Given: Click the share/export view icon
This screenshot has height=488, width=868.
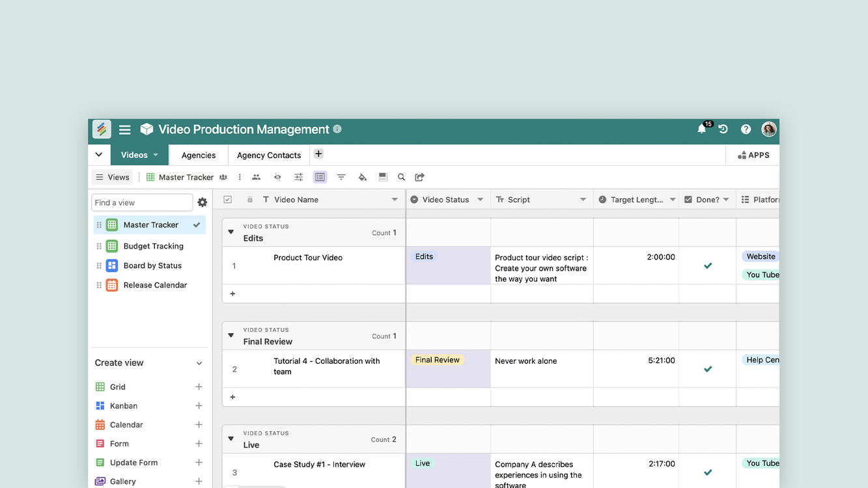Looking at the screenshot, I should 420,177.
